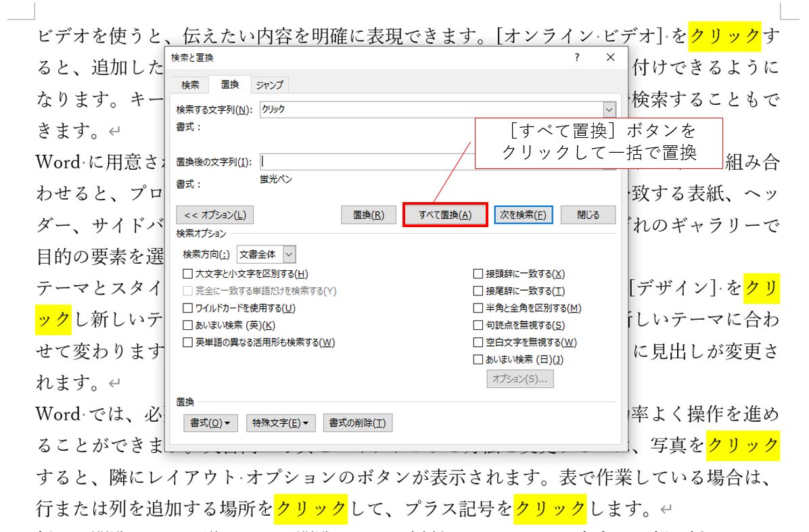
Task: Switch to the 検索 tab
Action: (x=190, y=84)
